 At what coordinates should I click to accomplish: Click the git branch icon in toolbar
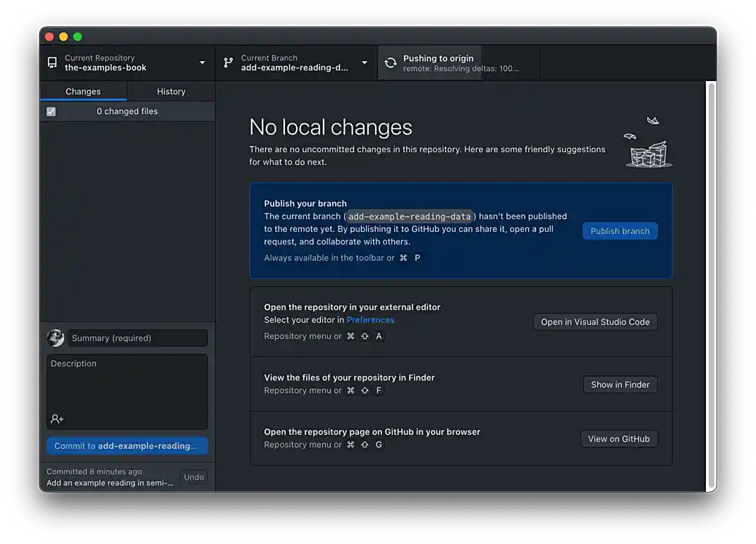tap(228, 63)
